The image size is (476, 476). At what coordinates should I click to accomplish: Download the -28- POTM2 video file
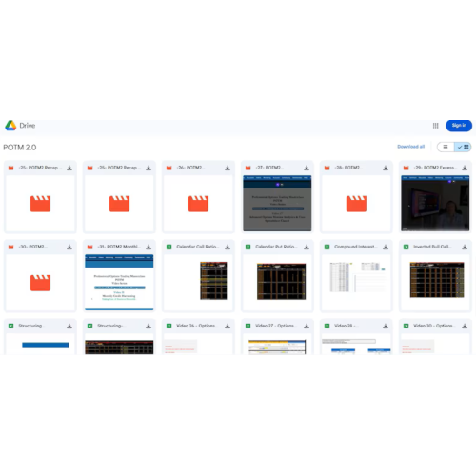tap(386, 168)
